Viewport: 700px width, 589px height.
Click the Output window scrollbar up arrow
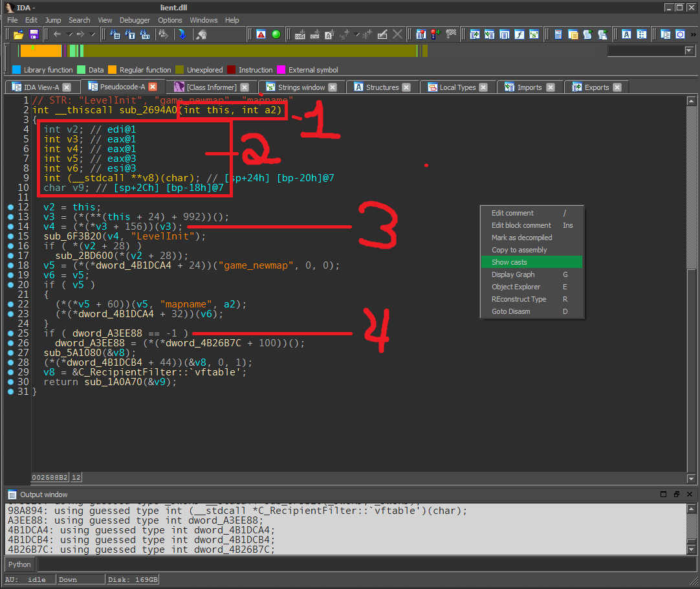691,509
